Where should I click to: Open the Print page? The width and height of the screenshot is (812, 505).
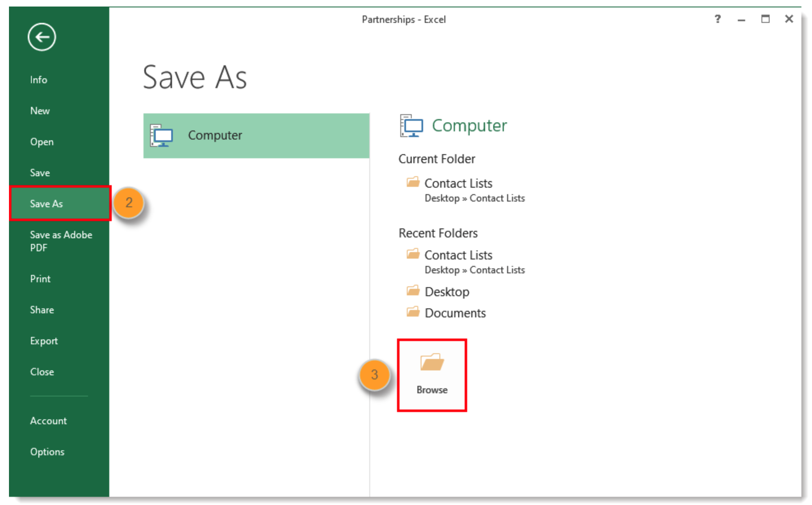coord(40,279)
